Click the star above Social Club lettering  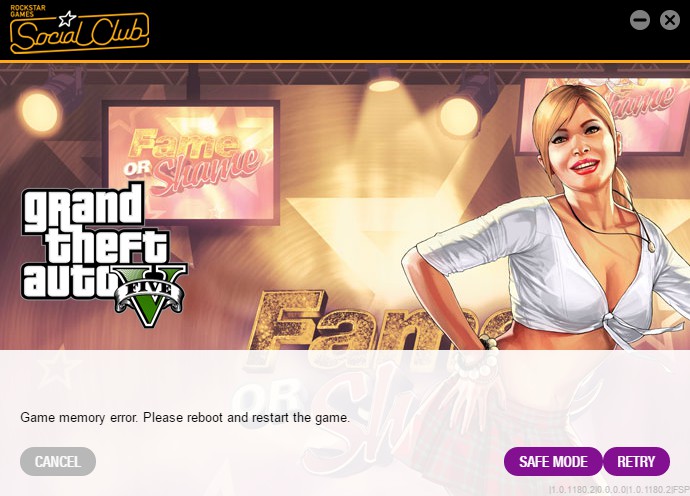tap(67, 18)
